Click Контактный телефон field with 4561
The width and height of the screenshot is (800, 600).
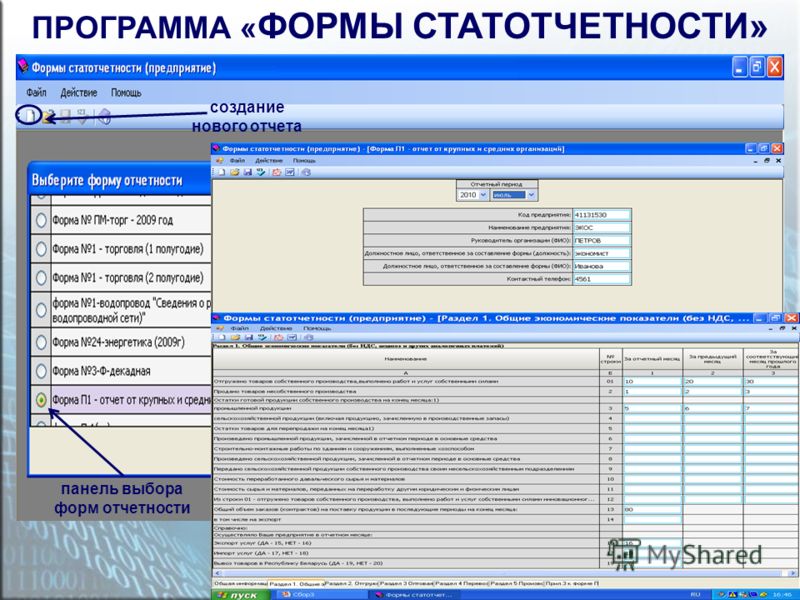[602, 279]
